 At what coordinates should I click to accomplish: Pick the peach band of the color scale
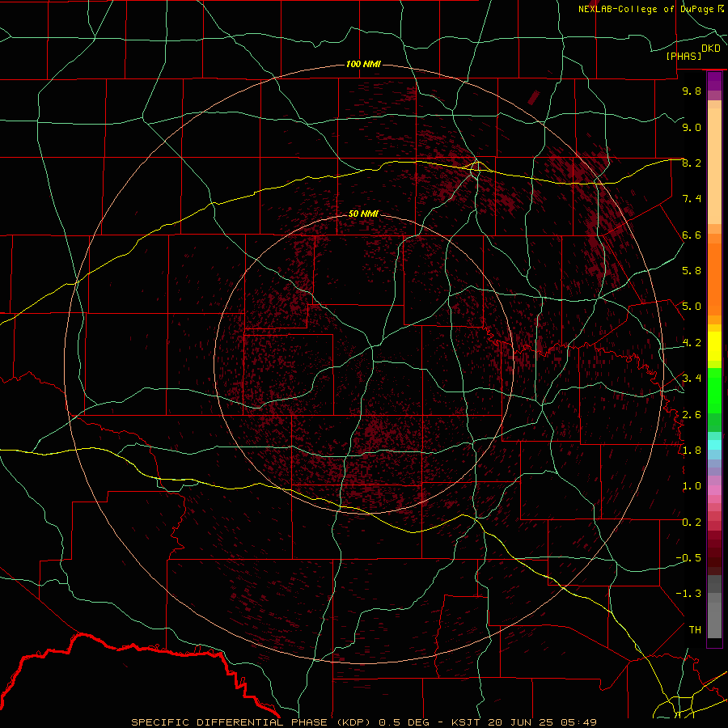click(714, 166)
